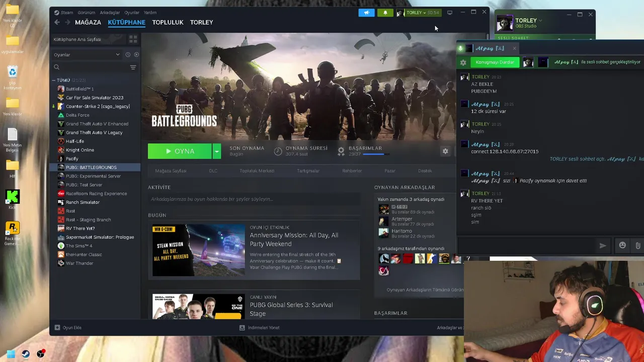
Task: Close the Alpay chat tab
Action: click(514, 48)
